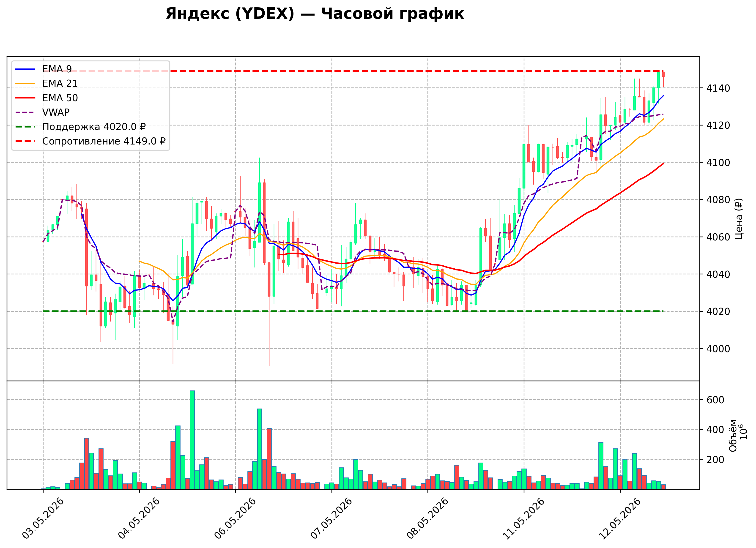This screenshot has width=756, height=548.
Task: Select the VWAP legend label
Action: tap(56, 112)
